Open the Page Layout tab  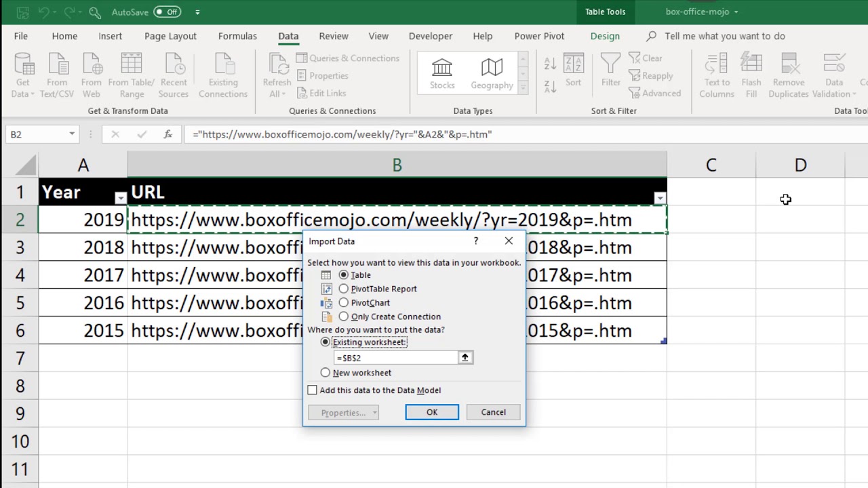click(x=170, y=36)
